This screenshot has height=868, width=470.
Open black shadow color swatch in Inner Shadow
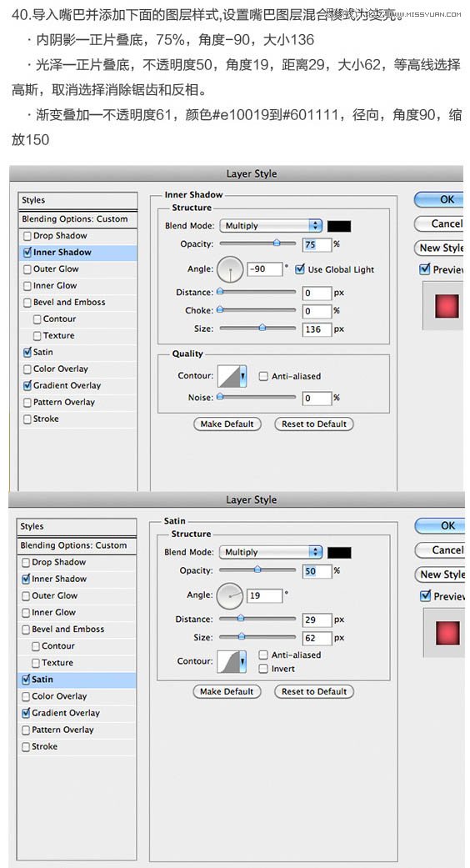pos(339,226)
